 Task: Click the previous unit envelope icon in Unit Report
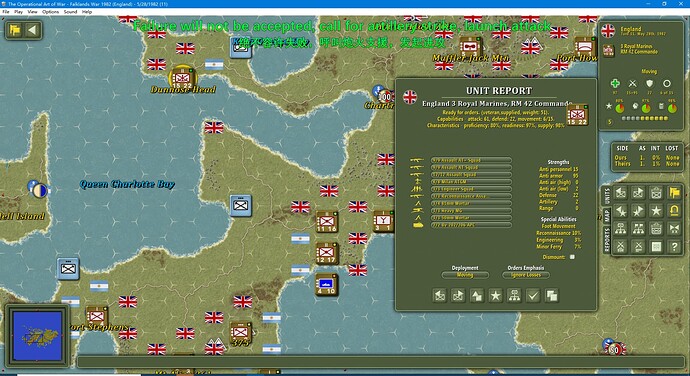click(440, 295)
